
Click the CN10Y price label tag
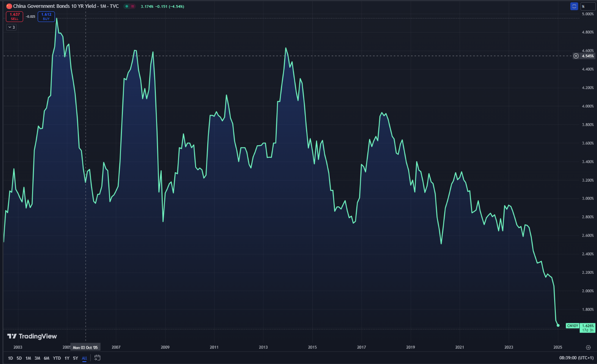[x=572, y=326]
